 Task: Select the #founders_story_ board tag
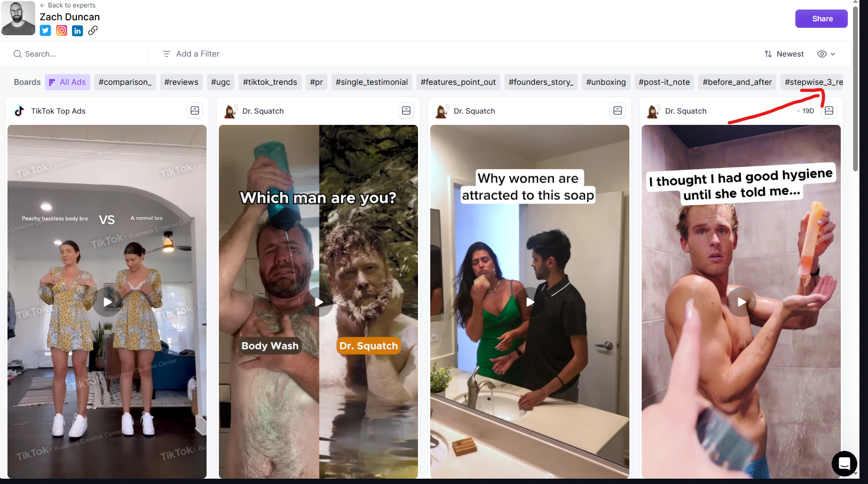pyautogui.click(x=541, y=82)
